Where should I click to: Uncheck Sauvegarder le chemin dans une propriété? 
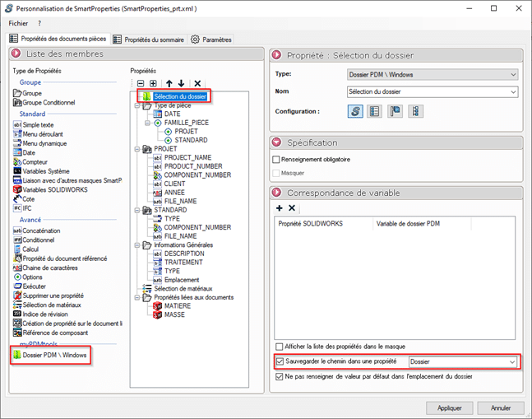coord(280,361)
